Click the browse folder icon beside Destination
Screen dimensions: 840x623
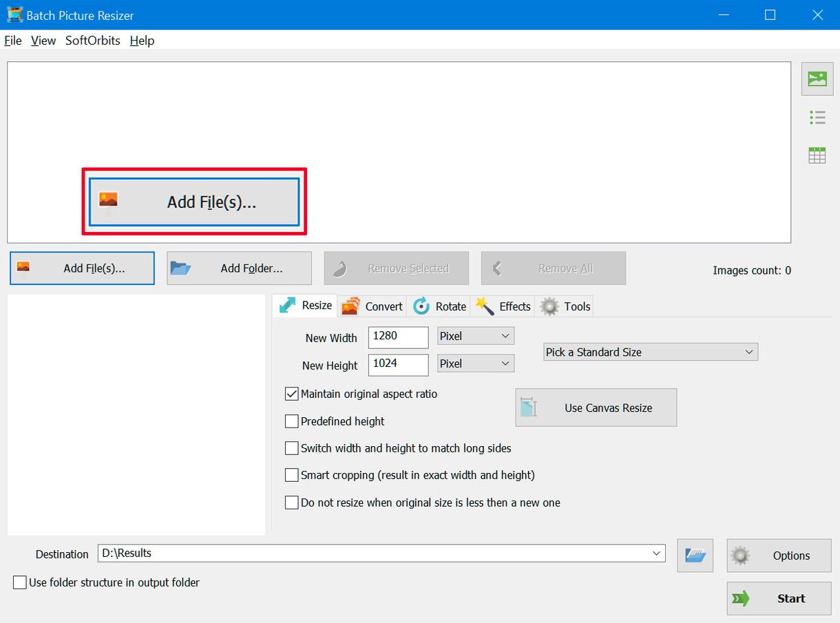(x=694, y=555)
